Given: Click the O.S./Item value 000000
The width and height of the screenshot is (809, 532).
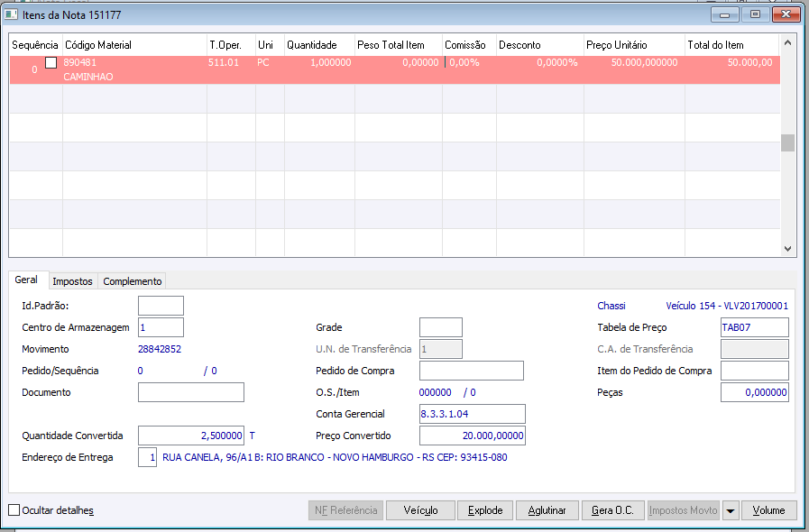Looking at the screenshot, I should (x=435, y=392).
